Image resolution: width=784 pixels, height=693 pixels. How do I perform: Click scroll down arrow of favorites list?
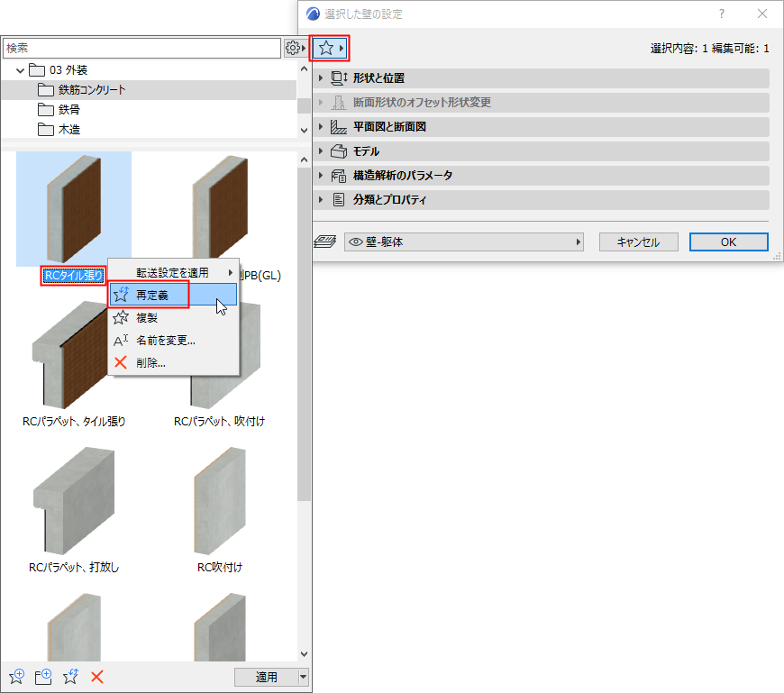coord(304,654)
